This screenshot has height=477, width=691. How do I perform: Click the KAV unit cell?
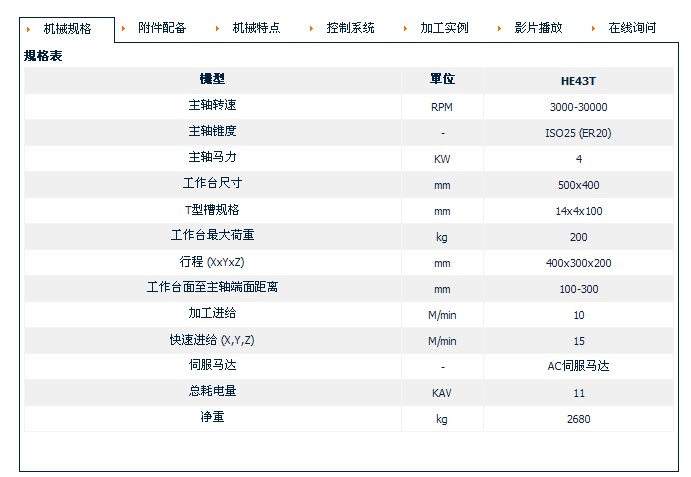(x=442, y=393)
